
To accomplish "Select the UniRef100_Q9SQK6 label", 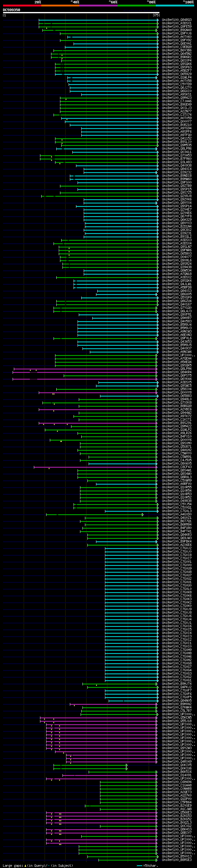I will coord(177,64).
